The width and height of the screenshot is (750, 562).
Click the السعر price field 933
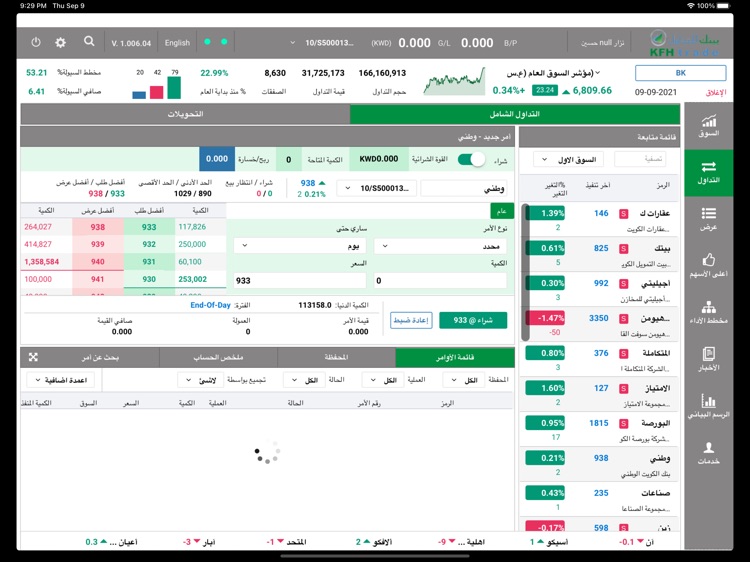(x=300, y=280)
